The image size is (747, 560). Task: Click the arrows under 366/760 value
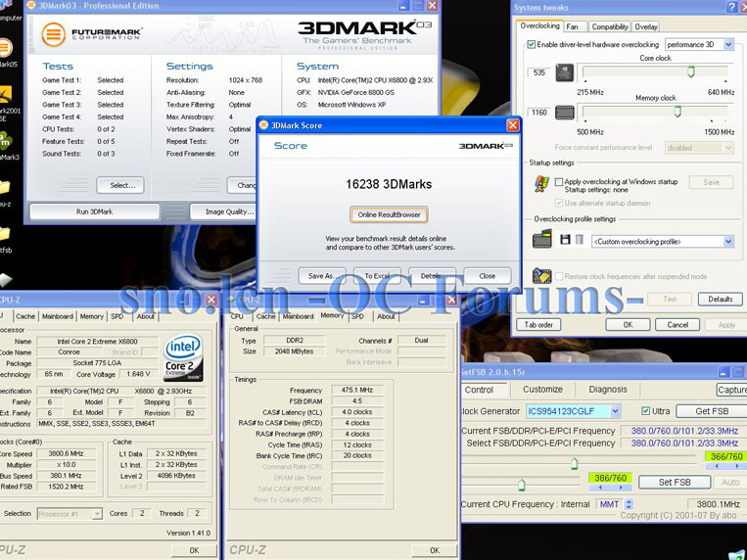coord(726,466)
